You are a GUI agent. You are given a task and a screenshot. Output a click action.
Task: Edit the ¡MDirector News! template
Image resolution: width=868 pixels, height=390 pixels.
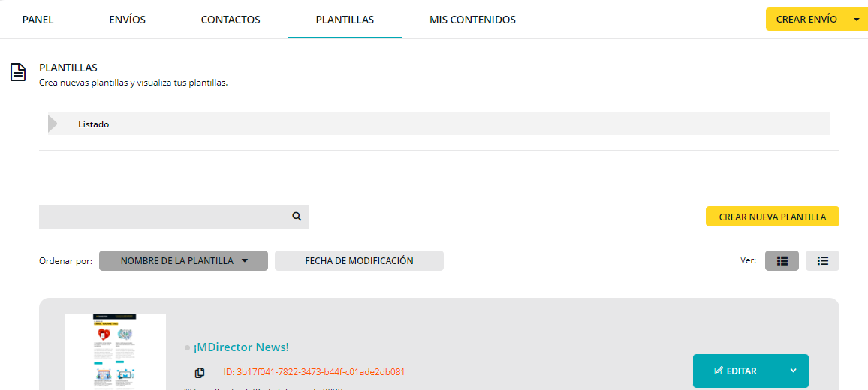pos(736,370)
